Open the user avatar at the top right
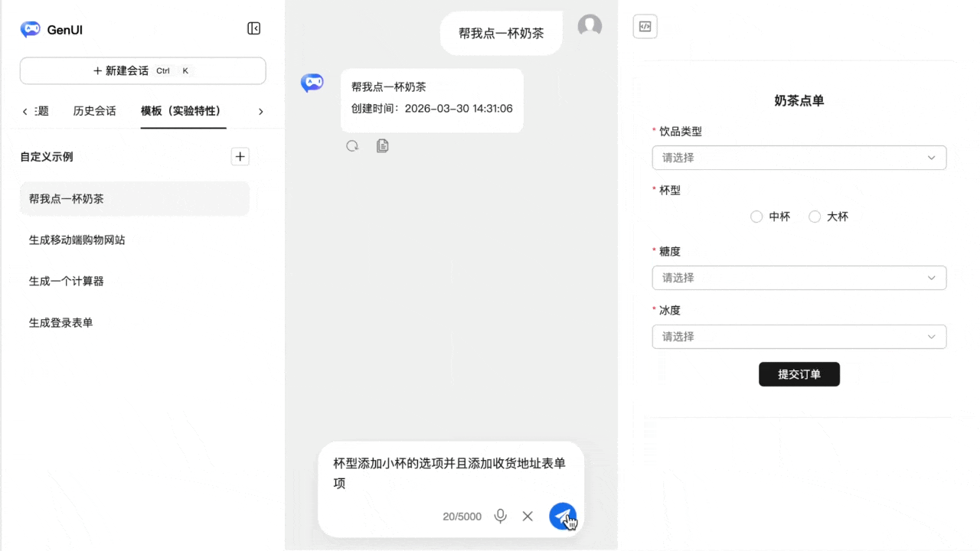This screenshot has width=980, height=551. click(x=590, y=25)
